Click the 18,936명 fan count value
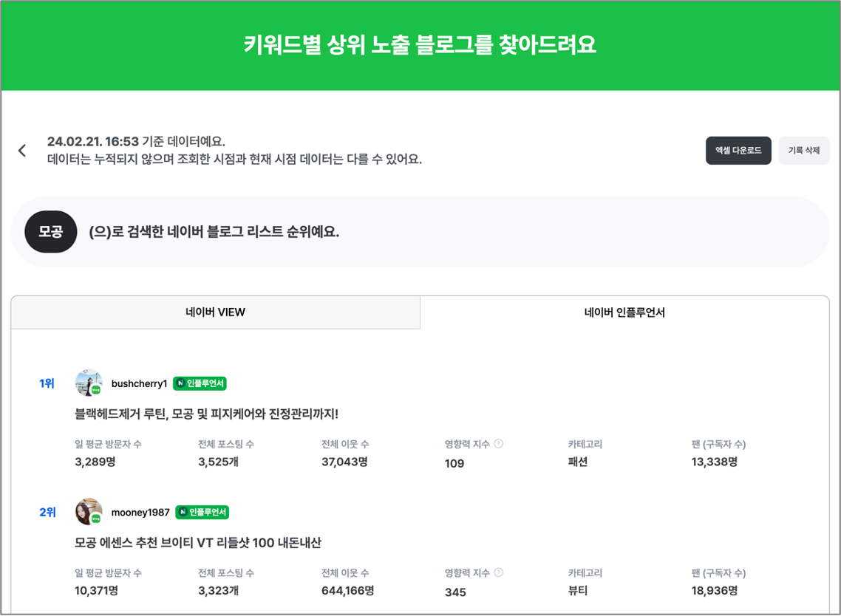Viewport: 841px width, 616px height. pos(715,590)
